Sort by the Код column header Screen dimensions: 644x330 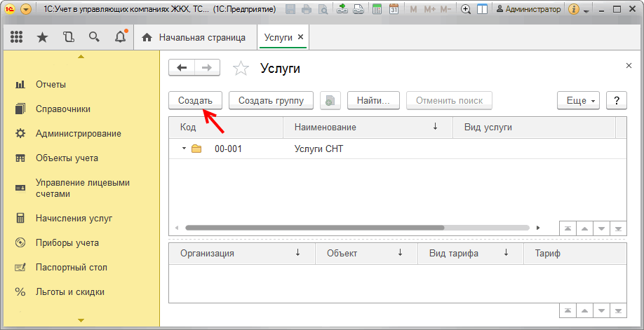[226, 128]
